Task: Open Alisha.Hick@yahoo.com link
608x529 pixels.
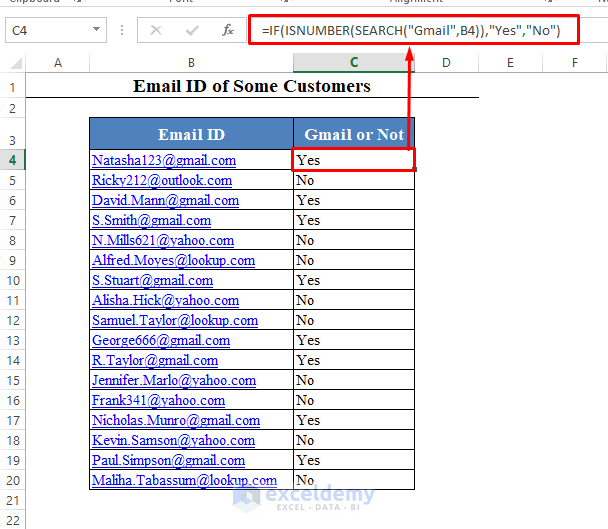Action: pyautogui.click(x=166, y=301)
